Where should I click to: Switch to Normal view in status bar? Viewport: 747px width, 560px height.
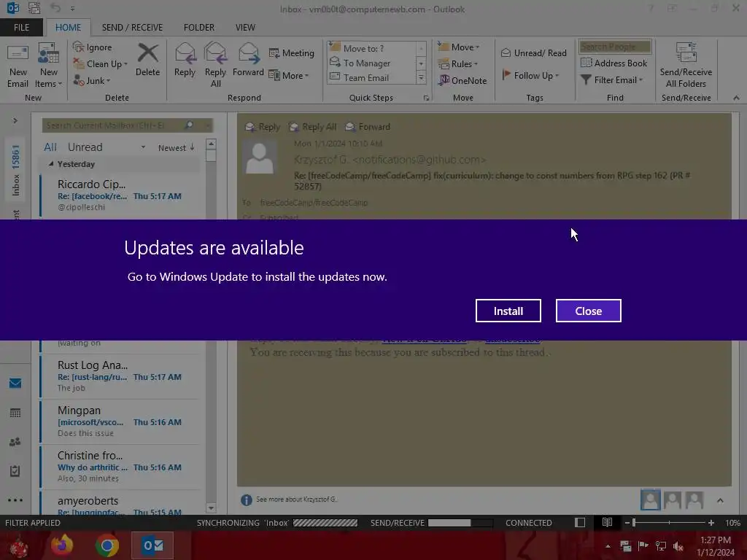pos(580,522)
